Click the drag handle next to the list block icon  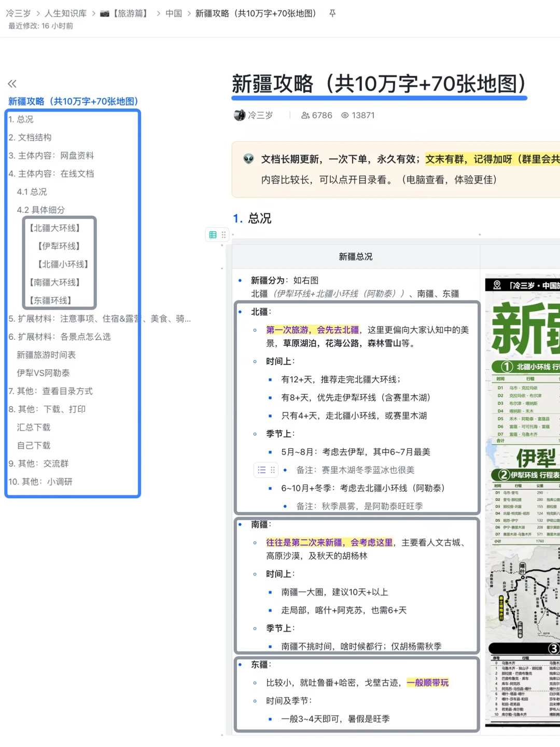click(x=273, y=470)
